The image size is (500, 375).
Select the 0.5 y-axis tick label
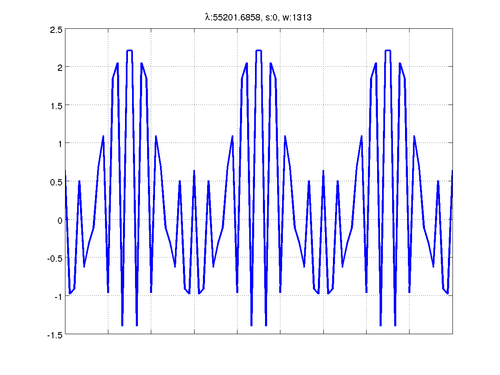coord(56,182)
